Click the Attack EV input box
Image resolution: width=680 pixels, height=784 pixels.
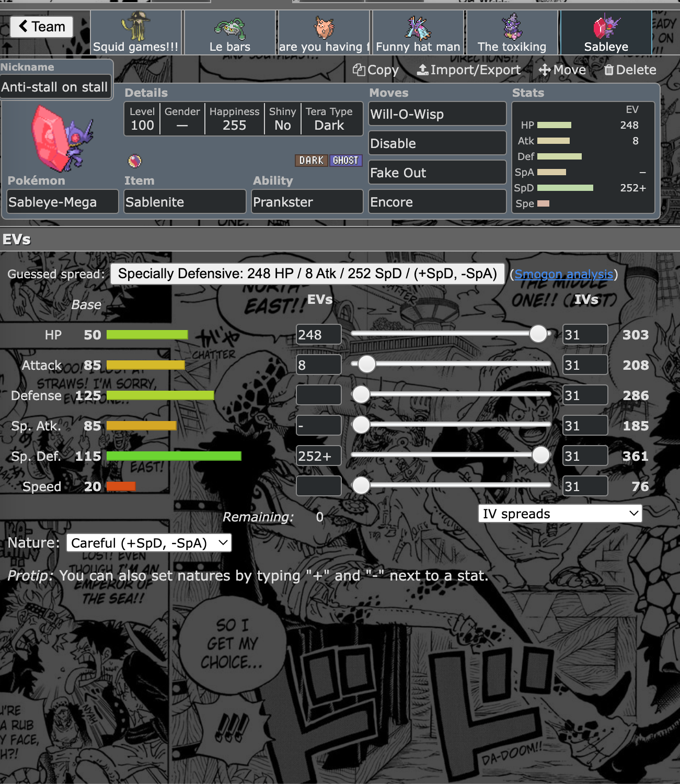pyautogui.click(x=319, y=365)
